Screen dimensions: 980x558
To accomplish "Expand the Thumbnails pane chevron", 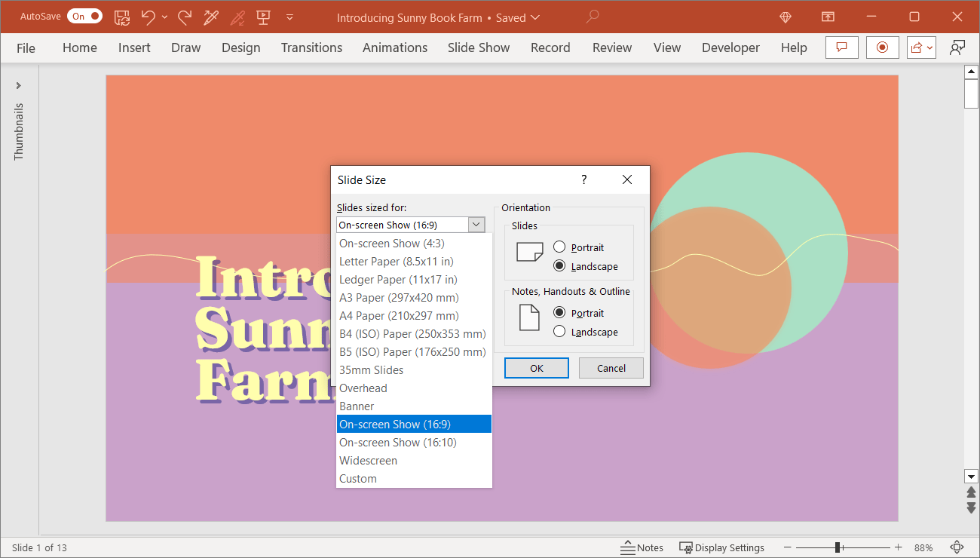I will point(19,85).
